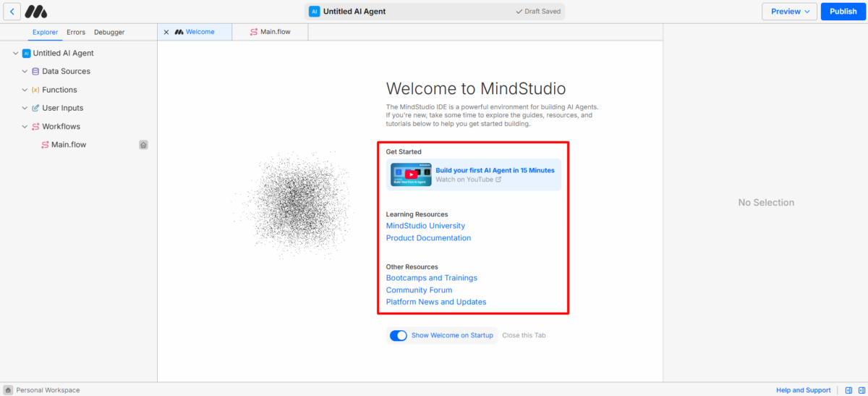868x396 pixels.
Task: Select Workflows tree label
Action: click(x=61, y=127)
